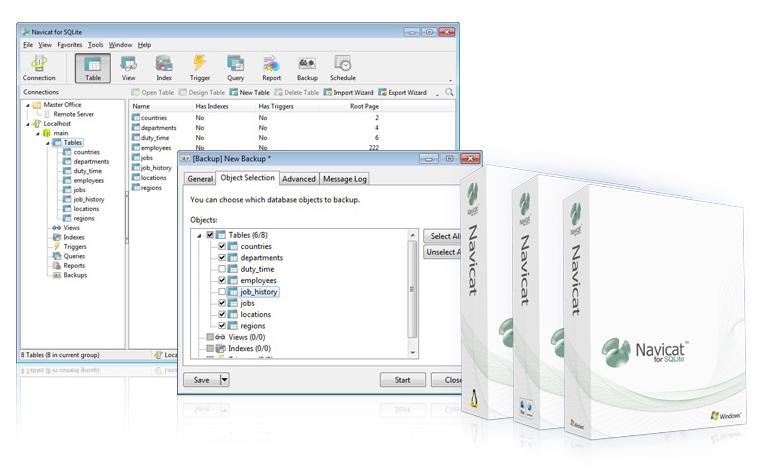Switch to the Message Log tab
This screenshot has height=475, width=773.
345,179
